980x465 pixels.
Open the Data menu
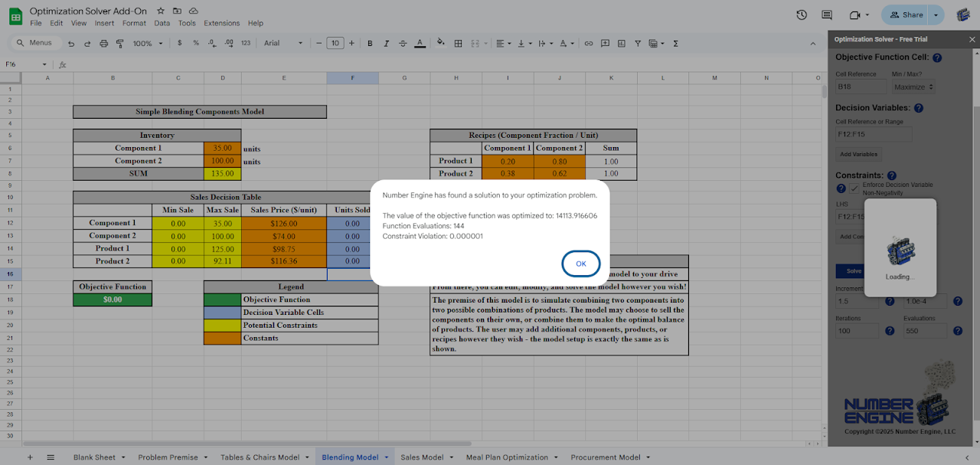[162, 24]
